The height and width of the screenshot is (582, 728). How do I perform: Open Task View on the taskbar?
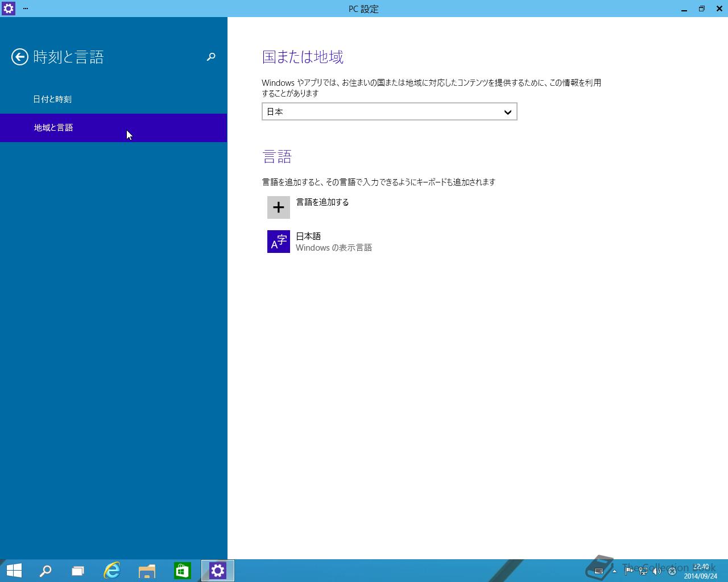(x=78, y=571)
